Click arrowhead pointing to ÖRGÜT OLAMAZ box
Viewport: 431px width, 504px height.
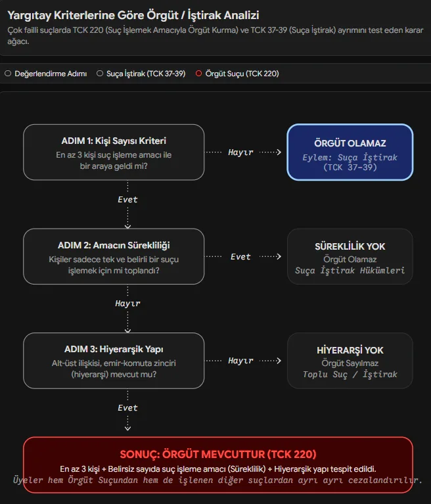coord(279,152)
